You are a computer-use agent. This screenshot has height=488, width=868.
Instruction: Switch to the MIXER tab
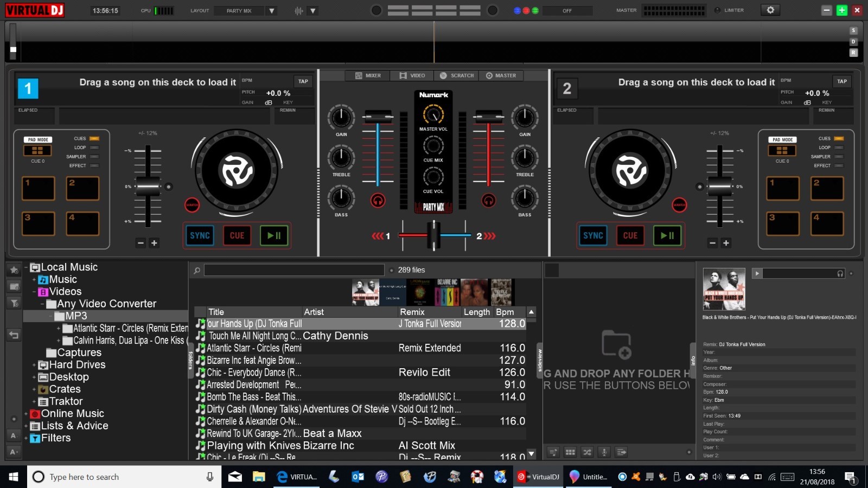pyautogui.click(x=368, y=75)
